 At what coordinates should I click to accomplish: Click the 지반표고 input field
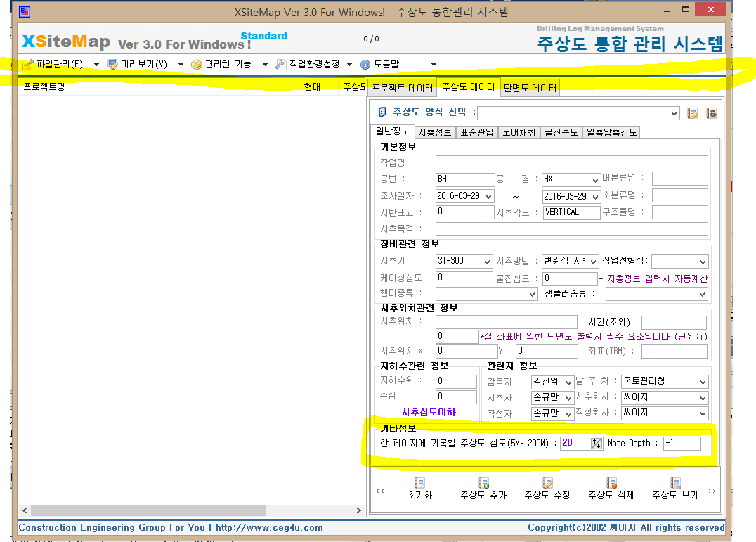point(465,212)
